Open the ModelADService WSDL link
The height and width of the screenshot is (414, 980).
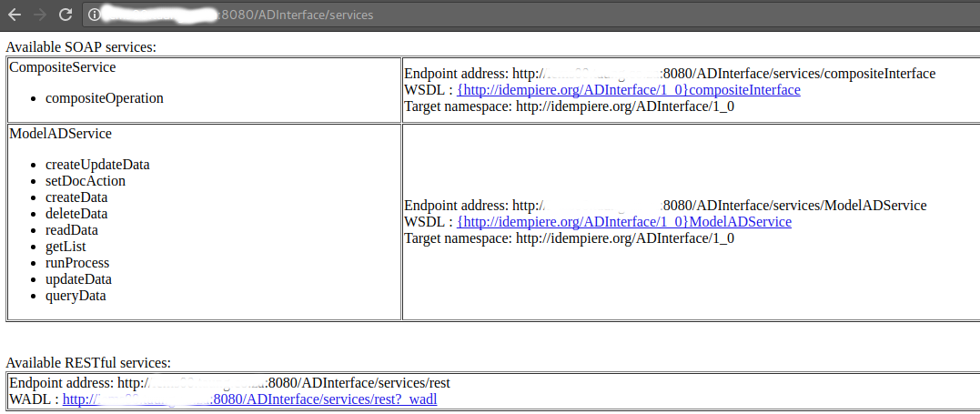[624, 222]
